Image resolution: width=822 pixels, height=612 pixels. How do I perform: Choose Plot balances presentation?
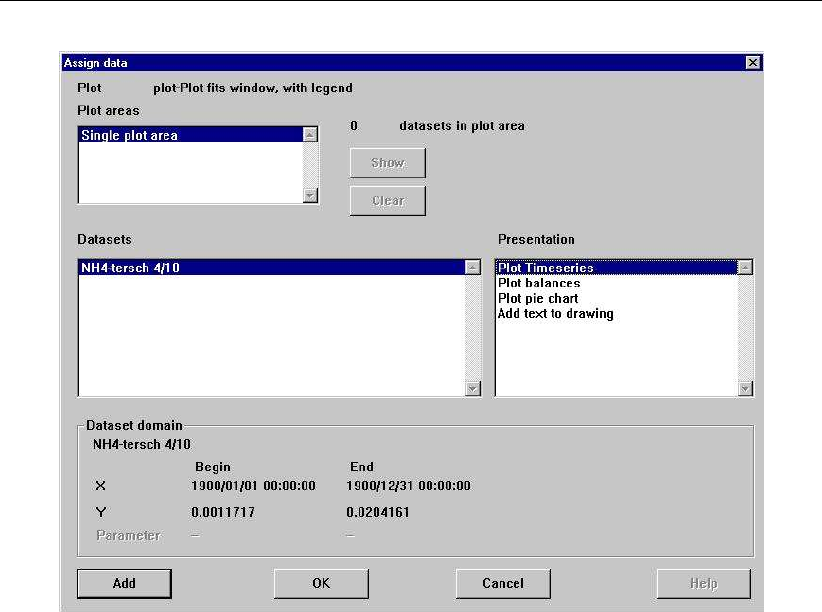pos(617,283)
